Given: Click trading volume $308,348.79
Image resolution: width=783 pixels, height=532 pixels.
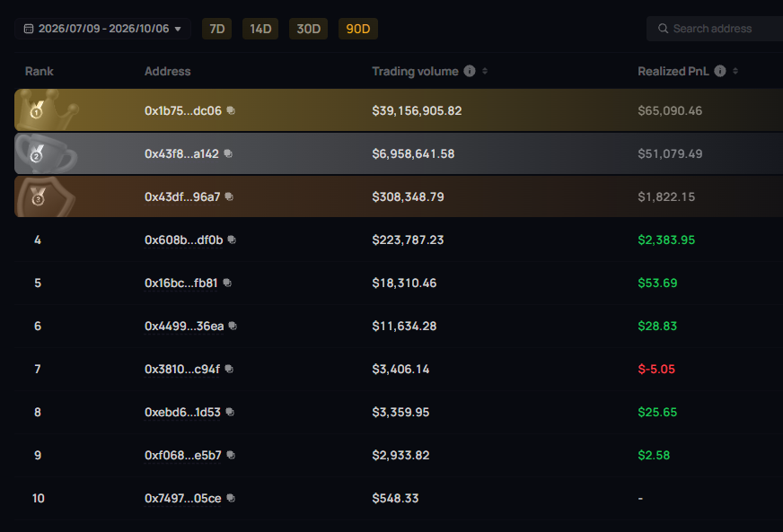Looking at the screenshot, I should point(408,196).
